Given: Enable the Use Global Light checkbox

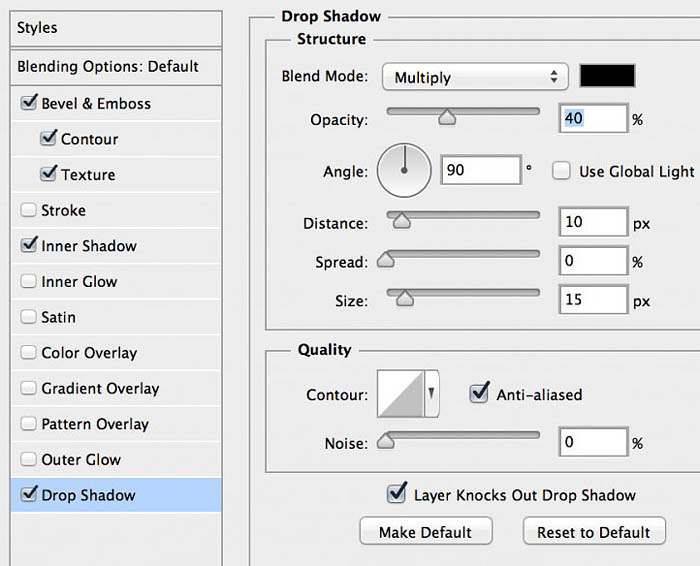Looking at the screenshot, I should coord(561,171).
